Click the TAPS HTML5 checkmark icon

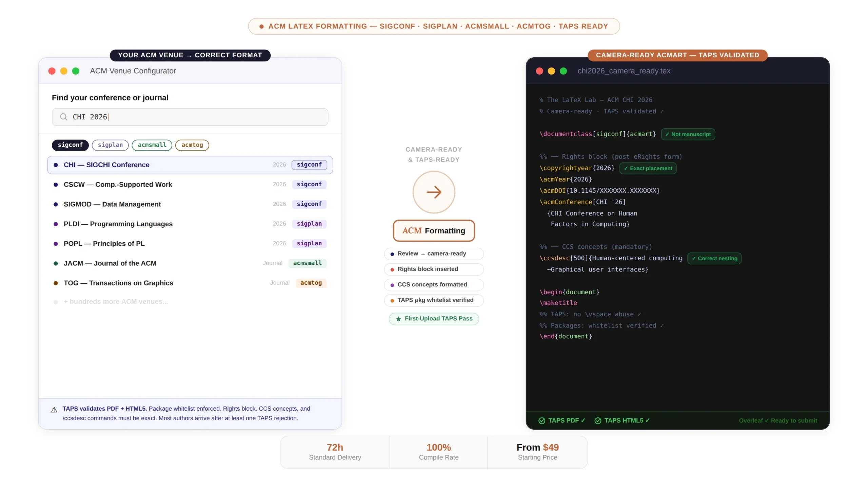click(598, 421)
